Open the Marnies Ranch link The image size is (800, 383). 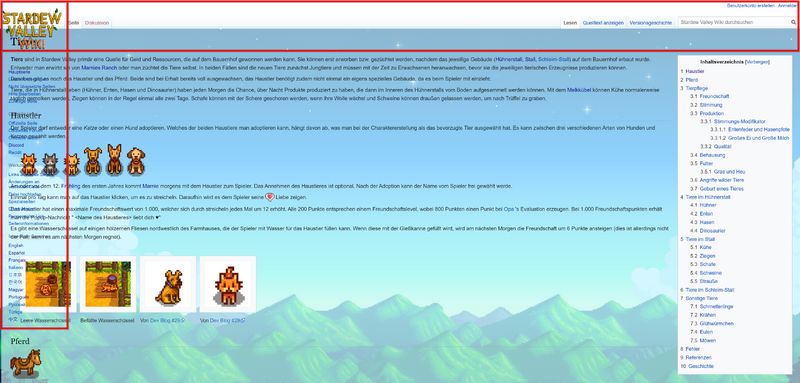99,68
